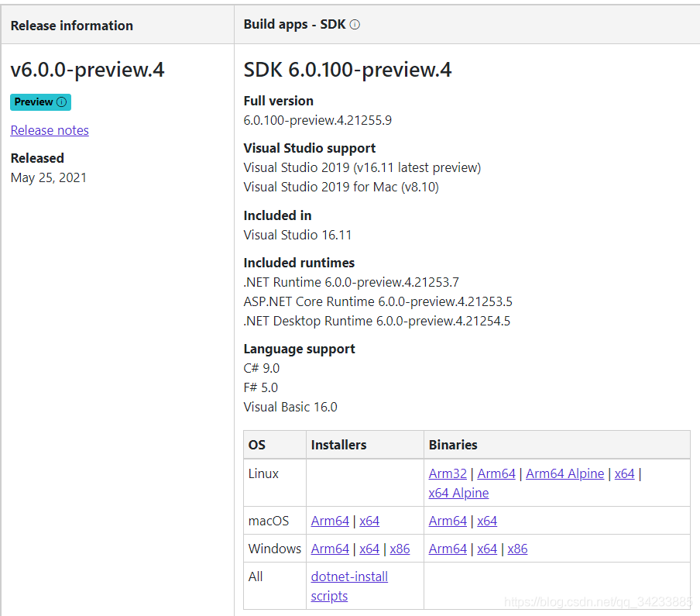Viewport: 700px width, 616px height.
Task: Download macOS Arm64 installer
Action: tap(330, 521)
